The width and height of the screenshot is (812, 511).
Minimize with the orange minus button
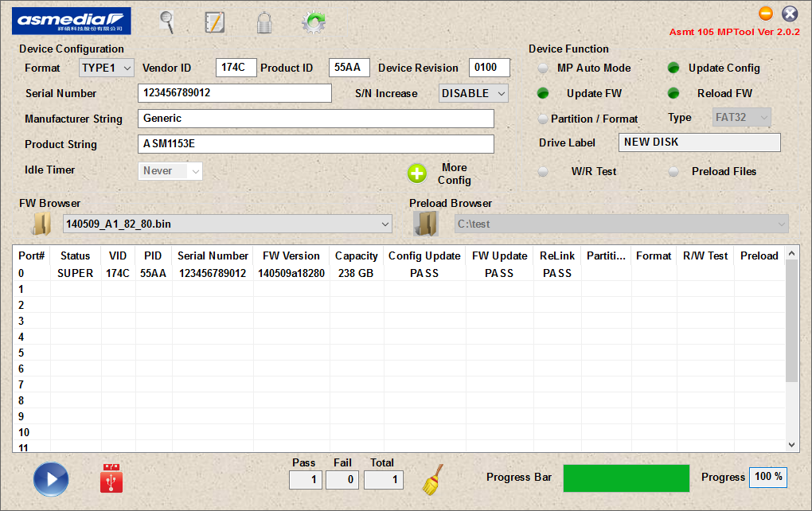point(765,13)
